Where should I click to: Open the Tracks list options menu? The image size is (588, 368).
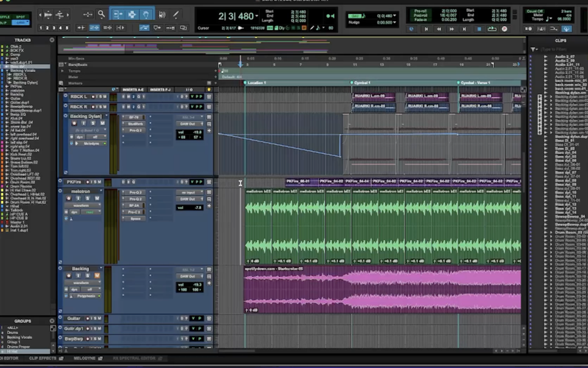[x=51, y=39]
